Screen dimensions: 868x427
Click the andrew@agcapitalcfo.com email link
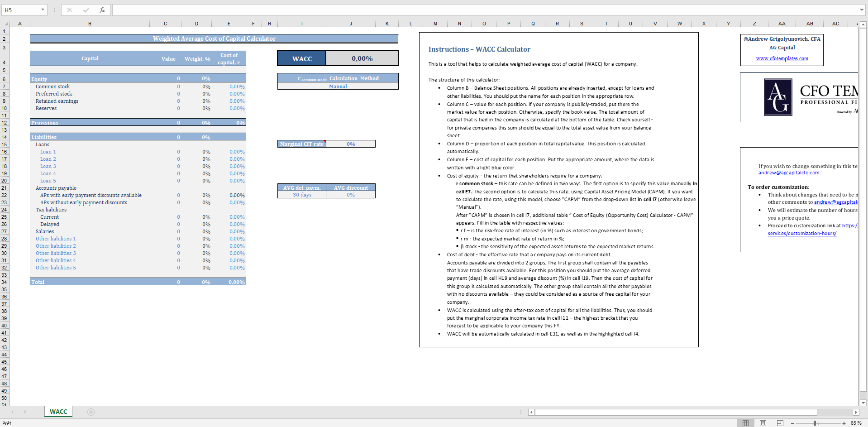pyautogui.click(x=789, y=173)
